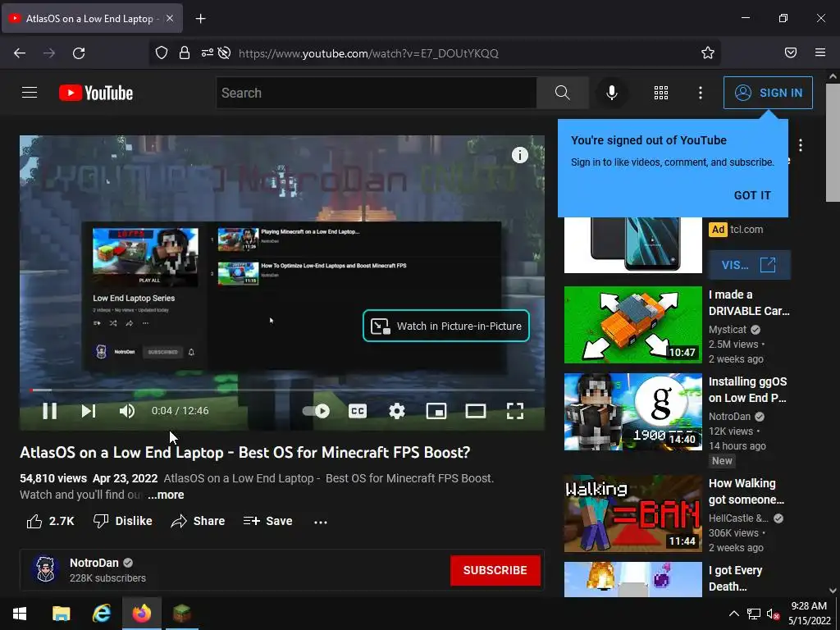Open DRIVABLE Car video thumbnail
840x630 pixels.
click(x=632, y=325)
